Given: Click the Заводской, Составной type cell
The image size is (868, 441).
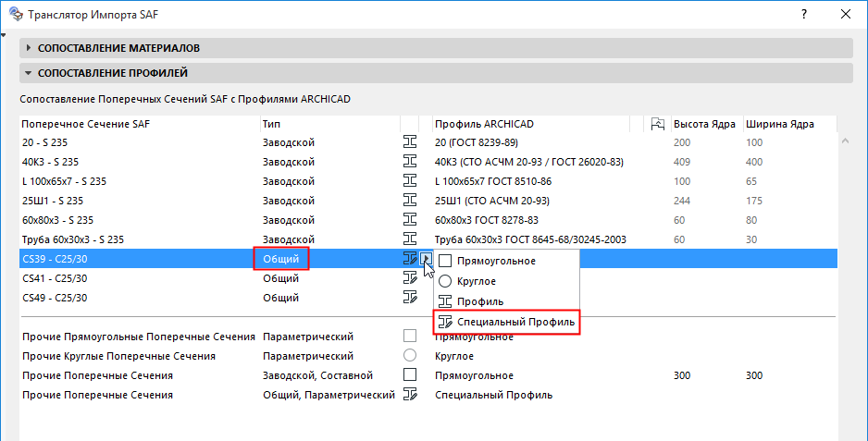Looking at the screenshot, I should 317,374.
